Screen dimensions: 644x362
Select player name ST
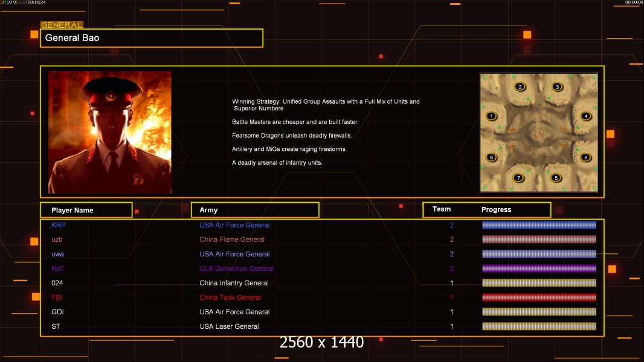point(56,326)
